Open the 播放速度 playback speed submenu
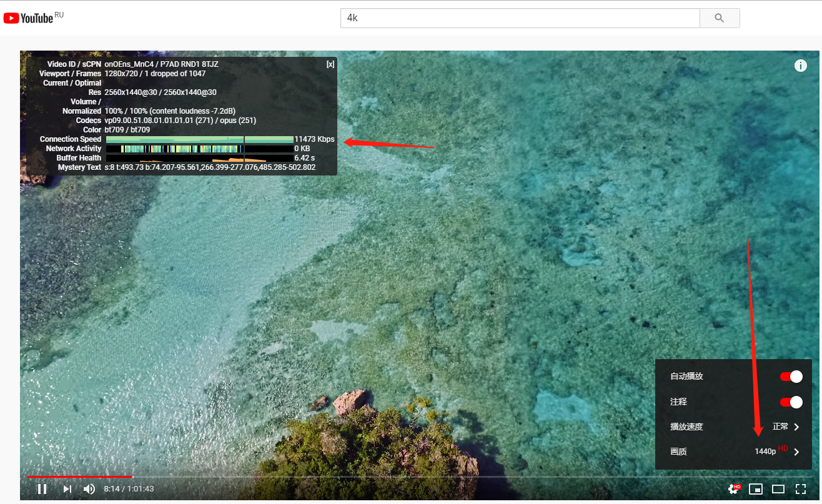Screen dimensions: 822x504 [687, 427]
